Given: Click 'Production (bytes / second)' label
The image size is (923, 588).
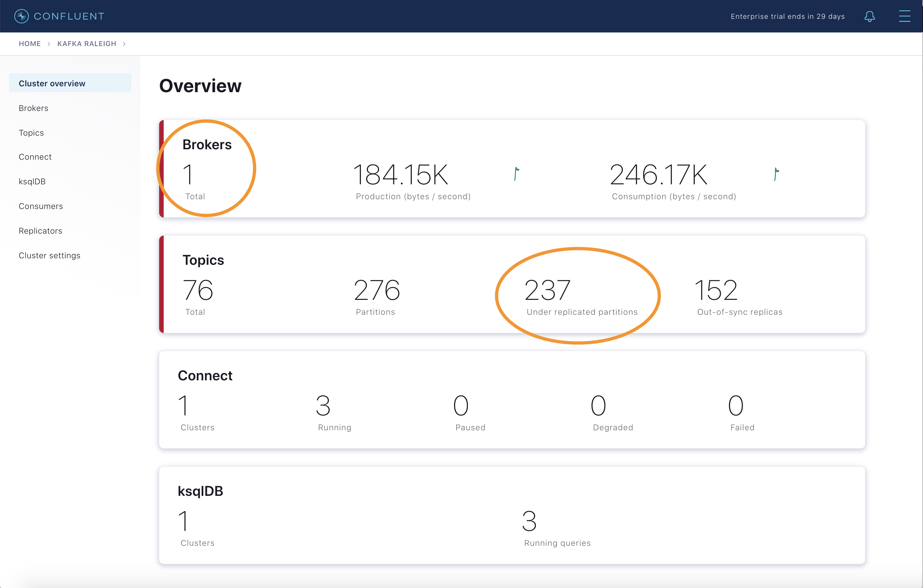Looking at the screenshot, I should (x=413, y=197).
